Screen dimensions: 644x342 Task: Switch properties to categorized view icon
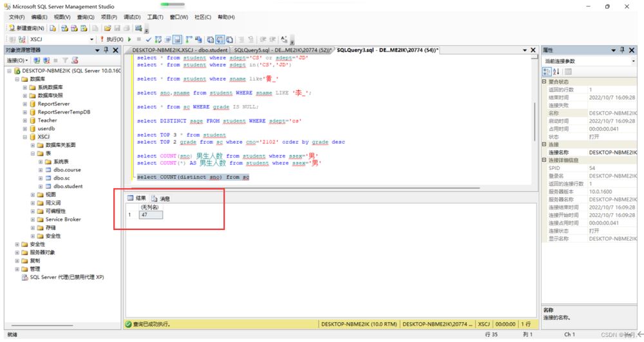click(x=547, y=71)
